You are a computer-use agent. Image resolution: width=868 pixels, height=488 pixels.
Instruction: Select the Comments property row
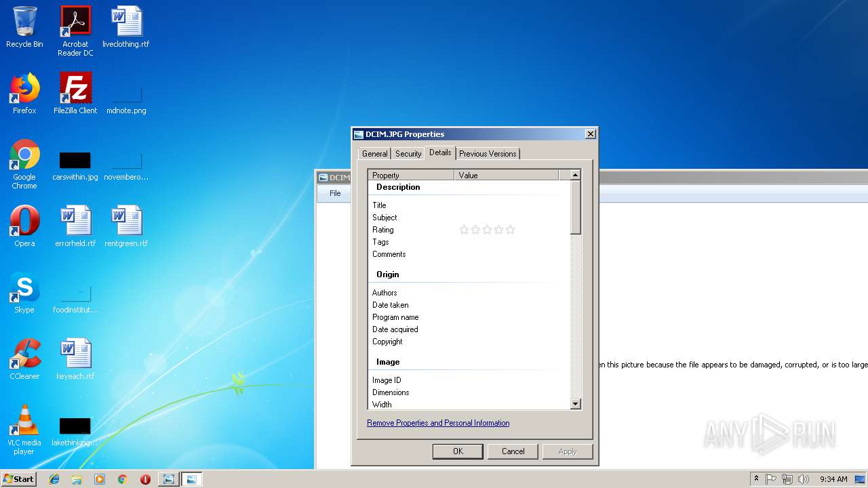[x=469, y=254]
